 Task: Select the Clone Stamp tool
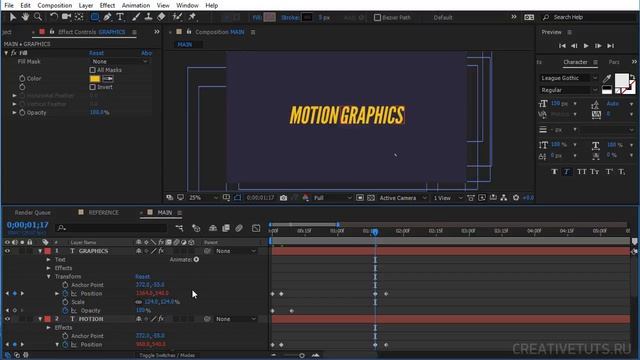click(149, 17)
